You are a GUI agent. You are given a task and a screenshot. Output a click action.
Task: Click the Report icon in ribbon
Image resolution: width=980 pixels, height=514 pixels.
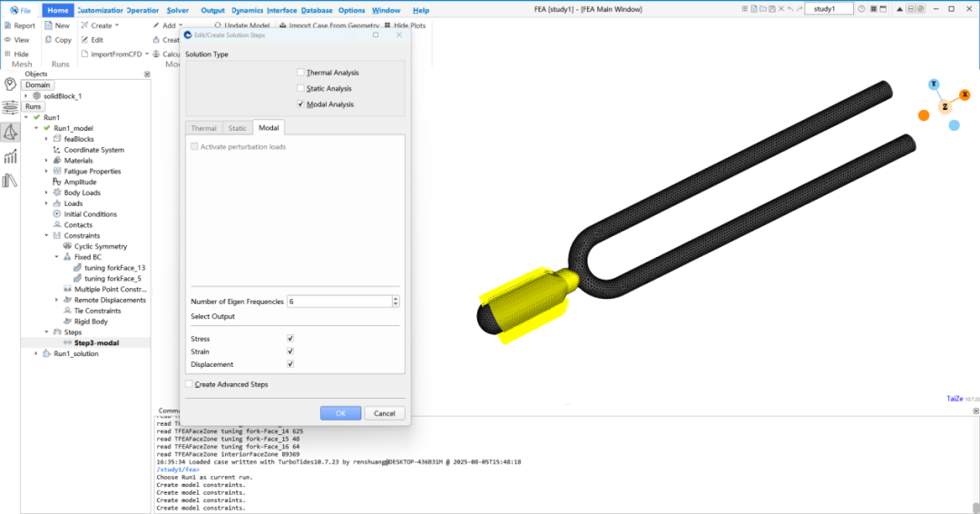[x=7, y=25]
